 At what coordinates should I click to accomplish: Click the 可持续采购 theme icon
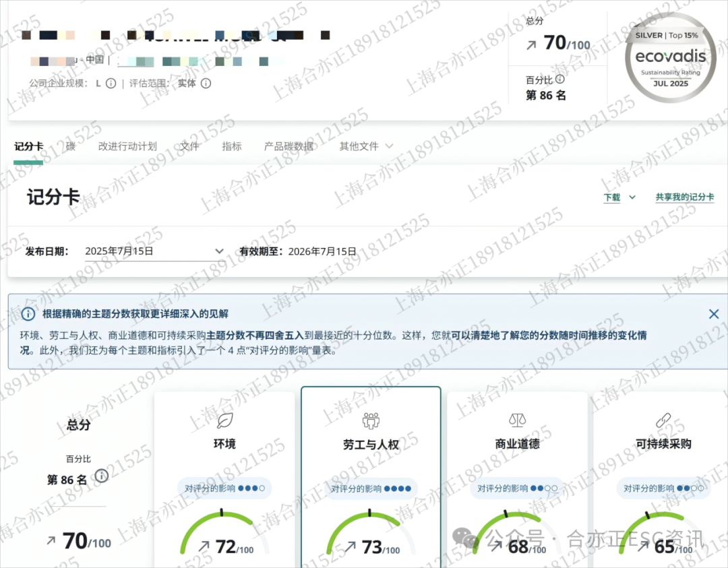[x=663, y=419]
